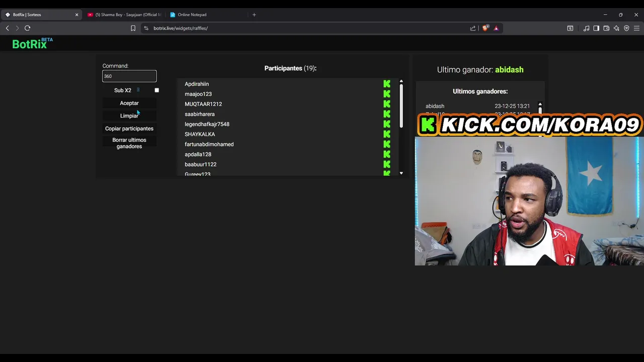Select participant SHAYKALKA
Image resolution: width=644 pixels, height=362 pixels.
pyautogui.click(x=200, y=134)
